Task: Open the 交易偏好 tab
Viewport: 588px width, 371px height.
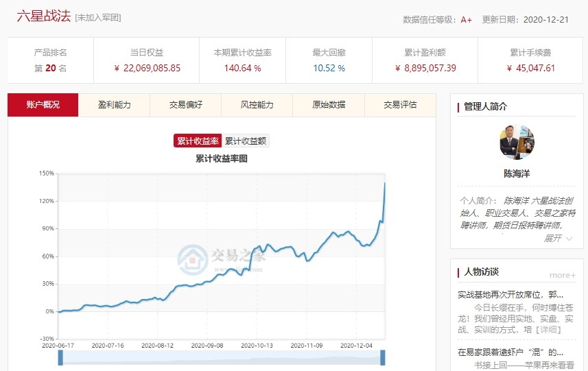Action: [x=186, y=105]
